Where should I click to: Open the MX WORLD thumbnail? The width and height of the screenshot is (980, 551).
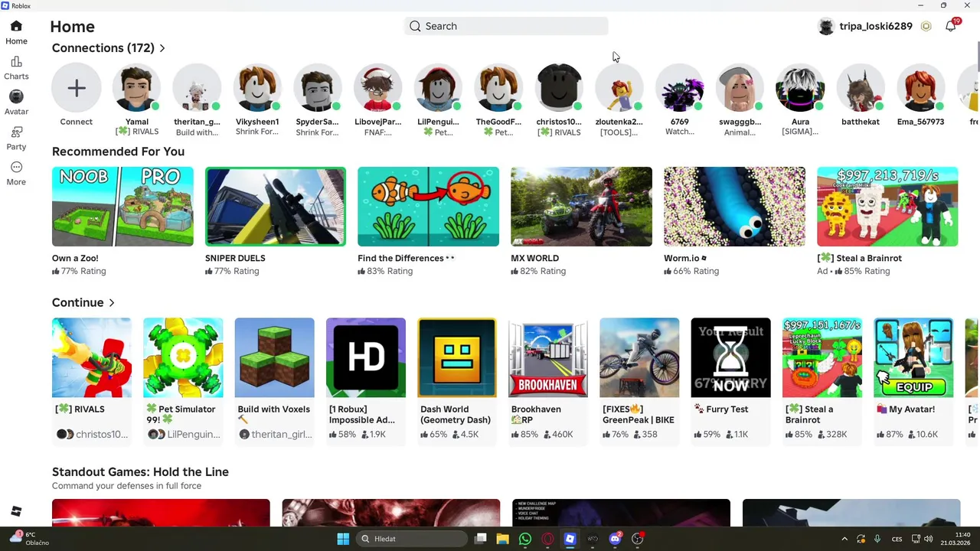click(x=581, y=207)
